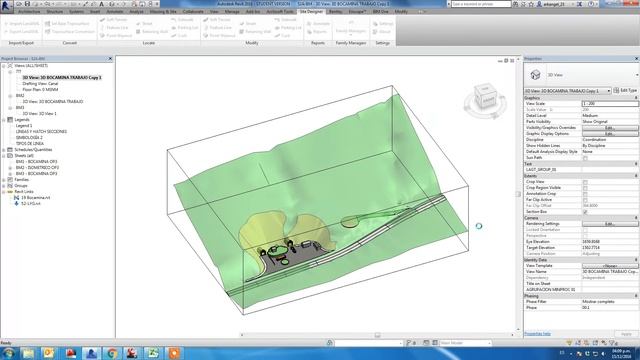This screenshot has width=640, height=360.
Task: Switch to the Structure ribbon tab
Action: pyautogui.click(x=55, y=11)
